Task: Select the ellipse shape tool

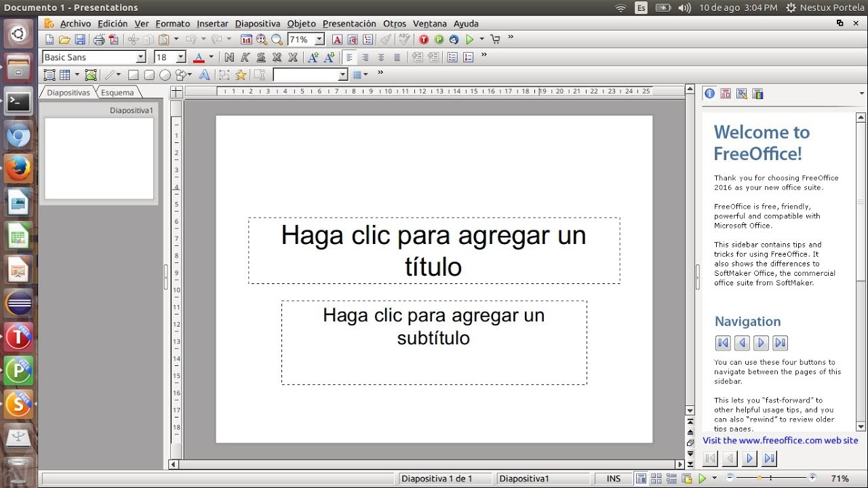Action: tap(165, 75)
